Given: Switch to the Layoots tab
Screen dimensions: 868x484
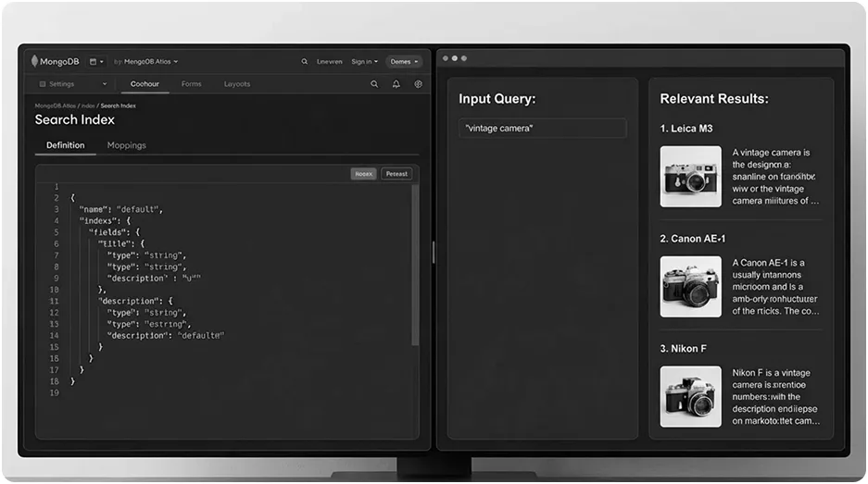Looking at the screenshot, I should 237,84.
